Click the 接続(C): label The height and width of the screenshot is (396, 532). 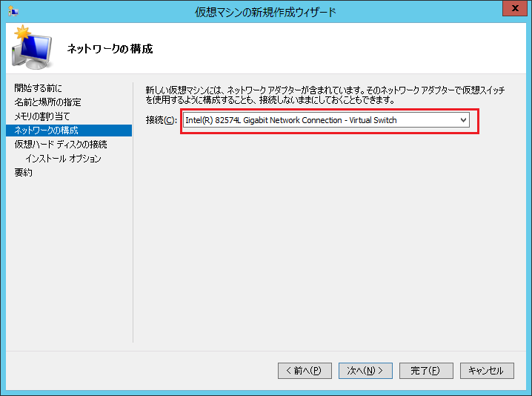(x=162, y=120)
